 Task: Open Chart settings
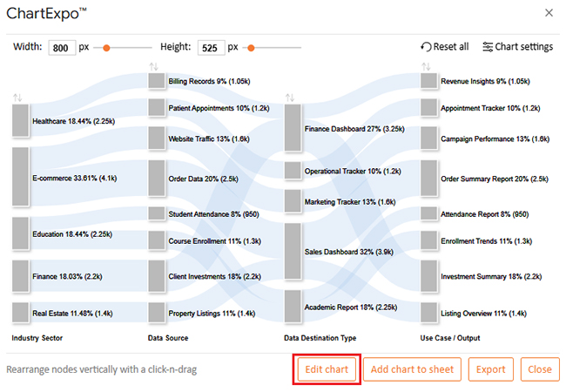pos(517,47)
